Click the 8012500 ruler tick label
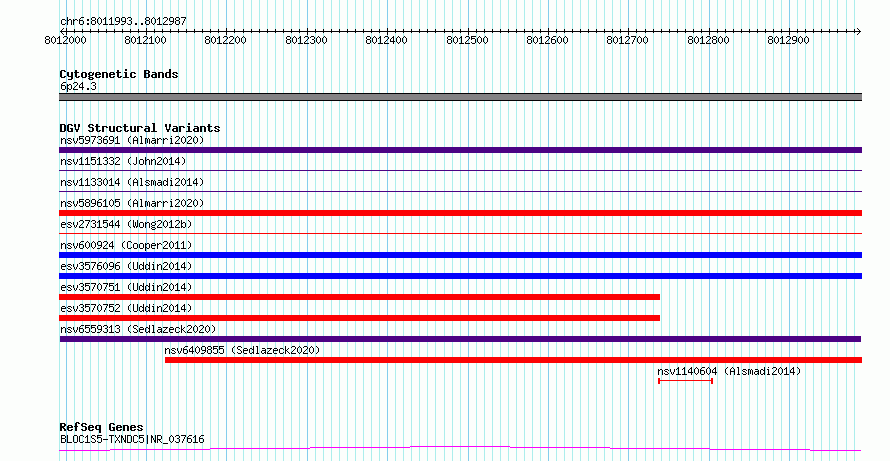890x461 pixels. point(468,41)
